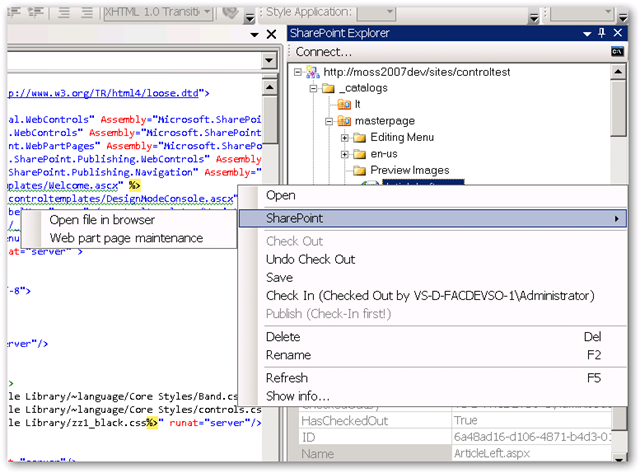Select the ID property row
Viewport: 640px width, 473px height.
click(x=455, y=437)
